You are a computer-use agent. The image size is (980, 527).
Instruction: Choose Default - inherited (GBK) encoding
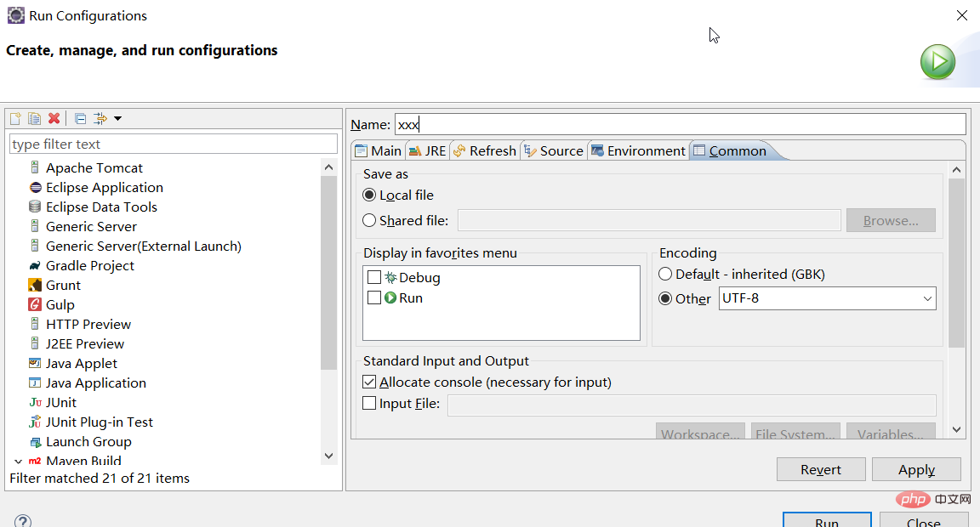pyautogui.click(x=665, y=275)
